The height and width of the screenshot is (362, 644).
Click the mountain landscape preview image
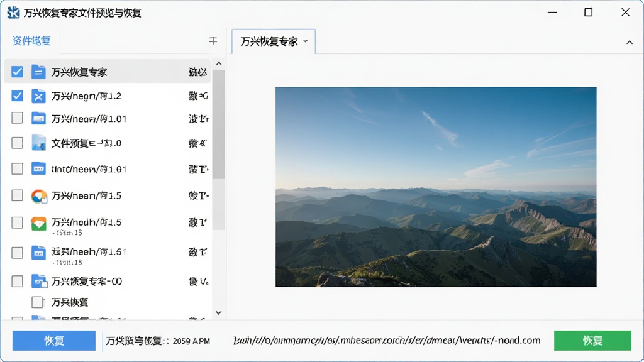(436, 187)
